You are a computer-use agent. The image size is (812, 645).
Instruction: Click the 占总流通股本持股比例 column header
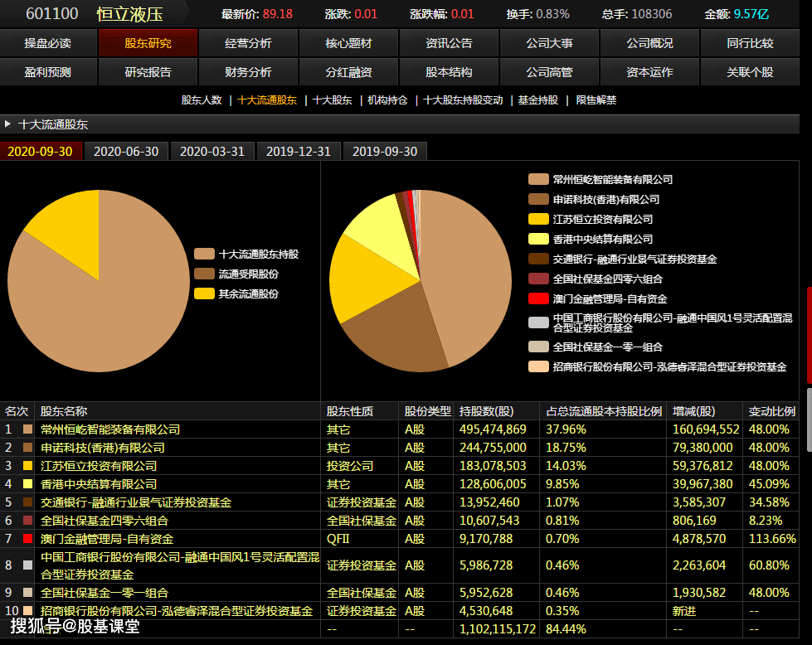click(604, 411)
